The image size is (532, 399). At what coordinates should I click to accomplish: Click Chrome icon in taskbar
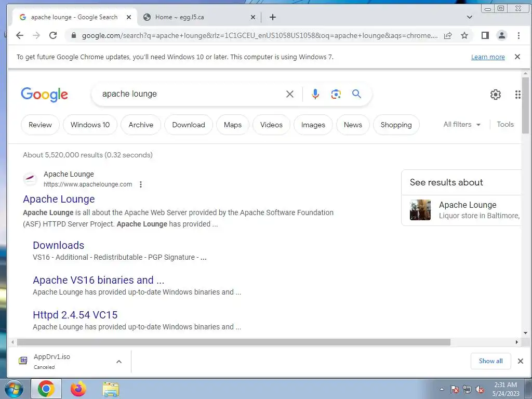click(x=46, y=389)
